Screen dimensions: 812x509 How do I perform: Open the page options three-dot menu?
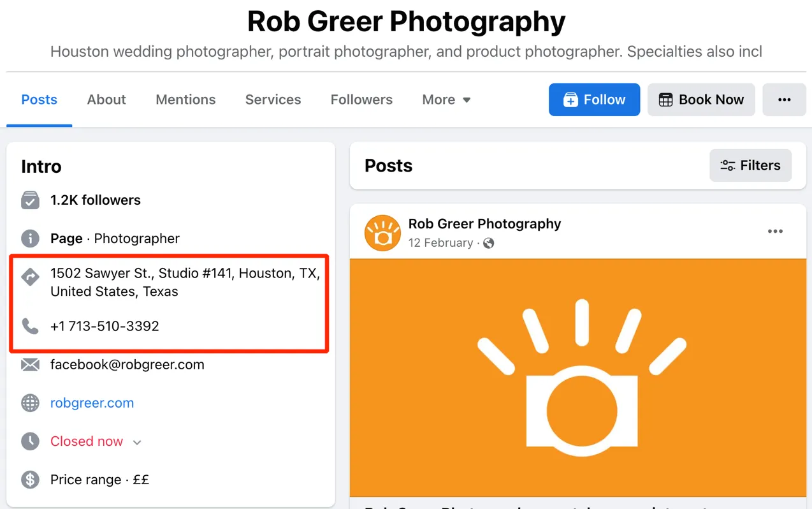click(x=784, y=100)
